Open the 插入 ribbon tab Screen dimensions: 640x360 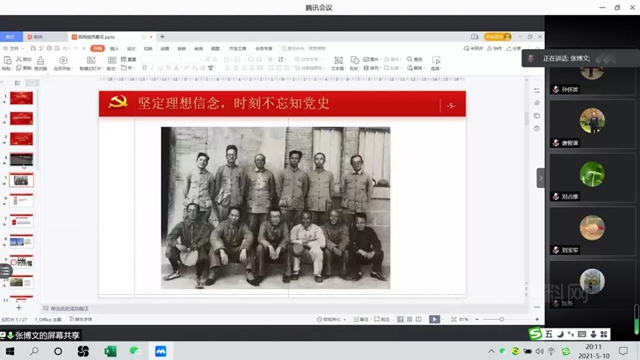pyautogui.click(x=114, y=49)
